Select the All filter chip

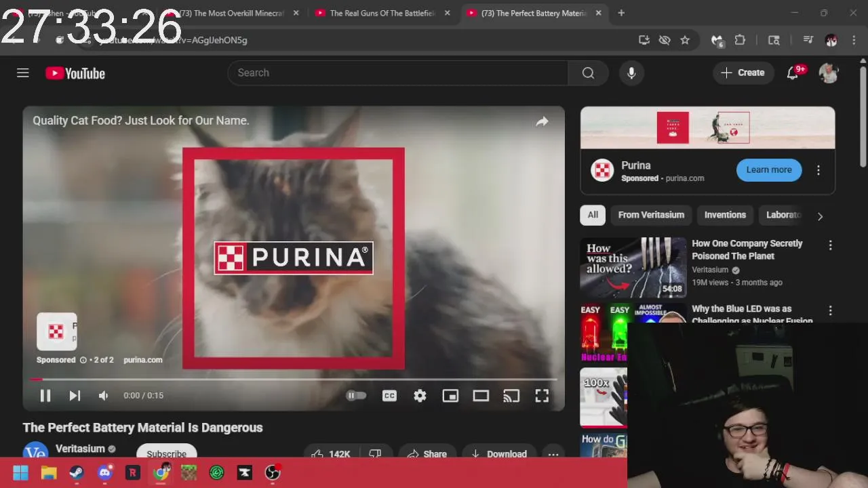[x=593, y=215]
